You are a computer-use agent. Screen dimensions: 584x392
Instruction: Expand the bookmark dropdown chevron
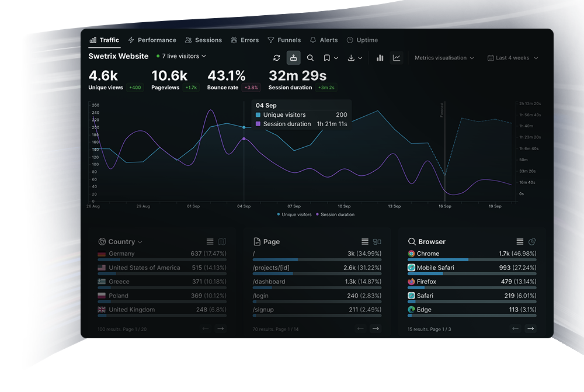tap(336, 58)
